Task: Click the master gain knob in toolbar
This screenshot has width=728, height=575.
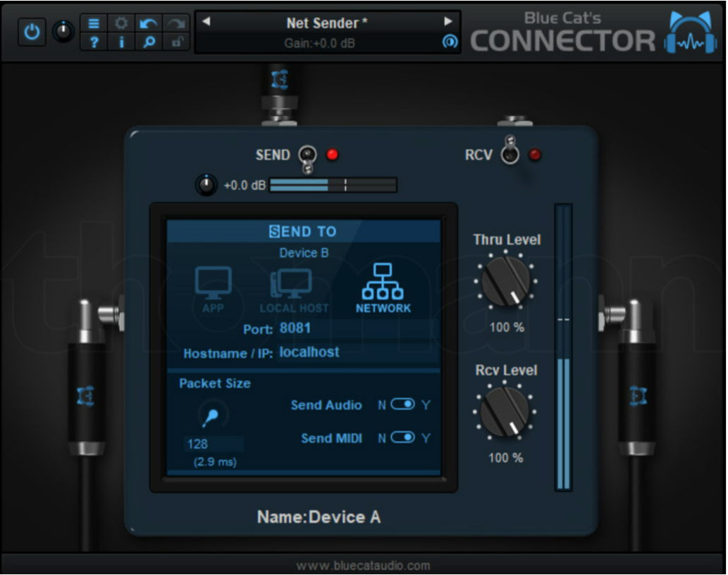Action: point(63,32)
